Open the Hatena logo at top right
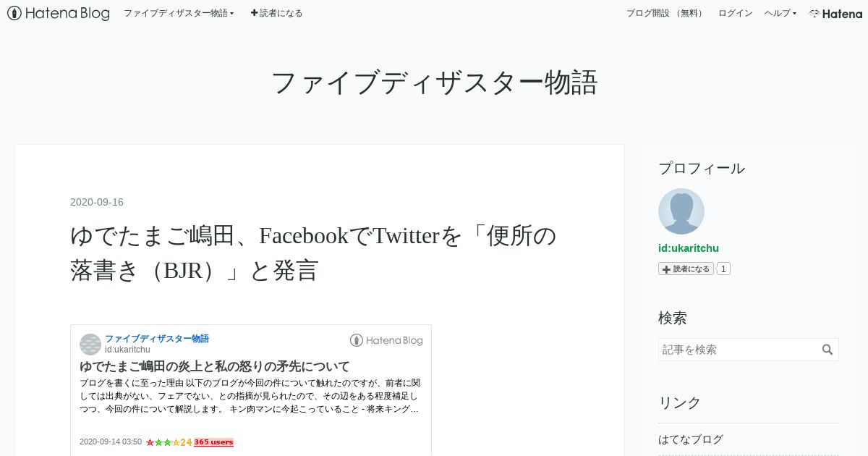This screenshot has height=456, width=868. coord(835,13)
